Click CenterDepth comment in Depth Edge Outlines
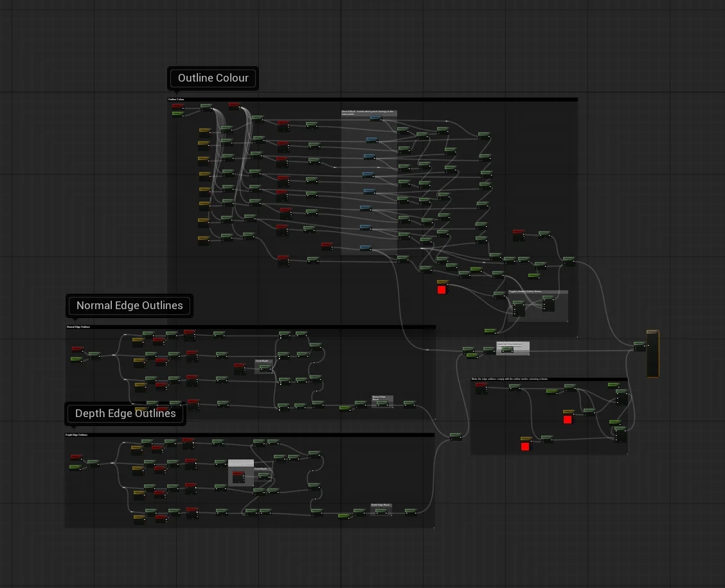 pyautogui.click(x=262, y=468)
